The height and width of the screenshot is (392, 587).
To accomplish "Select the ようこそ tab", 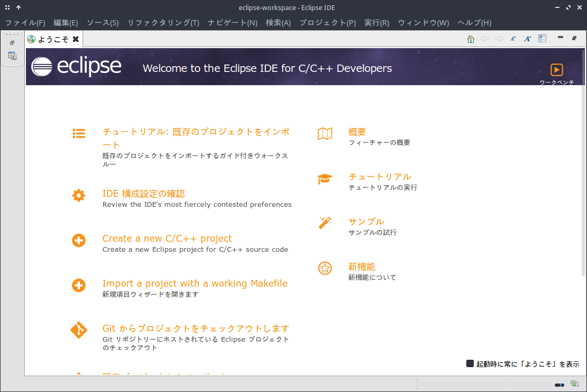I will (x=53, y=39).
